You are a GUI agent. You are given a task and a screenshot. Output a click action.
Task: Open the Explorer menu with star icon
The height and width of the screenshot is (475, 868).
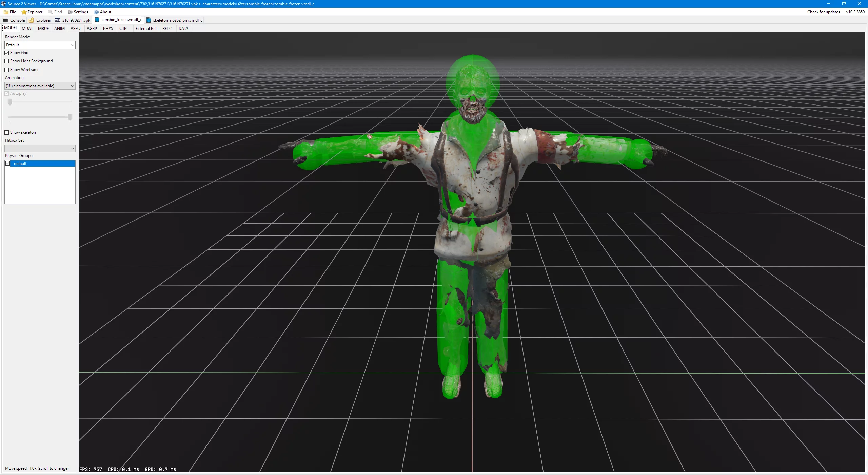[32, 12]
